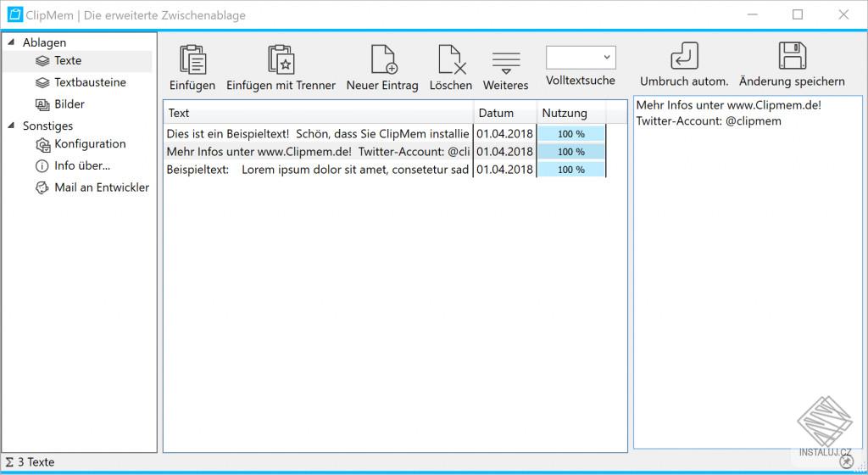Click the Änderung speichern floppy icon
The width and height of the screenshot is (868, 475).
[793, 55]
